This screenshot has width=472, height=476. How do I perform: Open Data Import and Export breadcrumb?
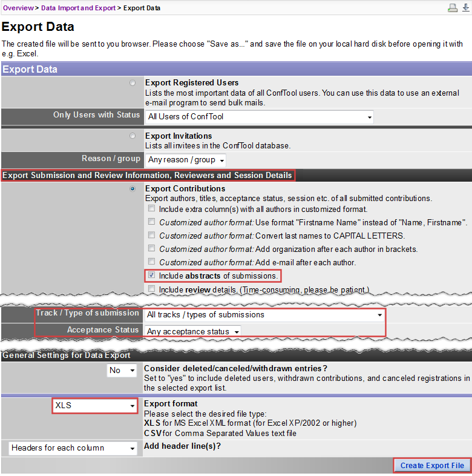pos(78,8)
